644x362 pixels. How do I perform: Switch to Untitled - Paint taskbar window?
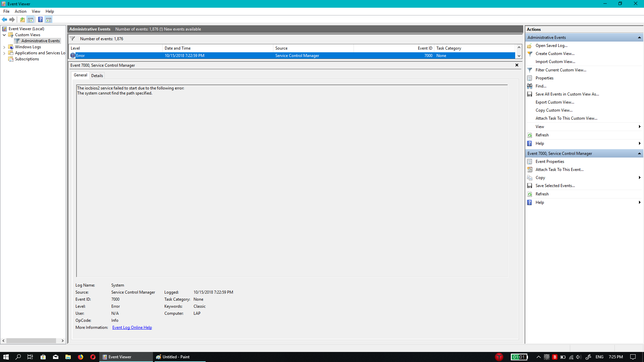[x=179, y=357]
